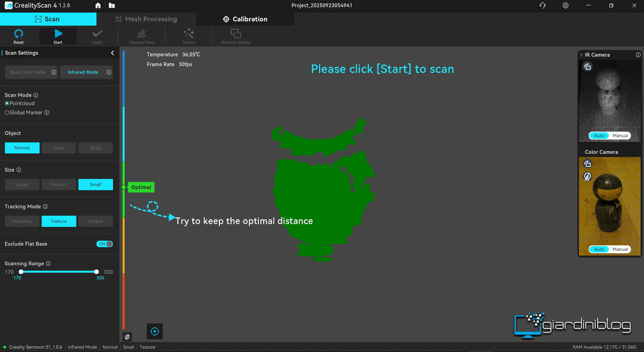Image resolution: width=644 pixels, height=352 pixels.
Task: Collapse the Scan Settings panel
Action: coord(112,53)
